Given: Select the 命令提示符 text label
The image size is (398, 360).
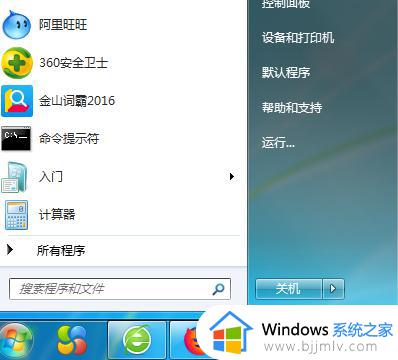Looking at the screenshot, I should click(x=69, y=138).
